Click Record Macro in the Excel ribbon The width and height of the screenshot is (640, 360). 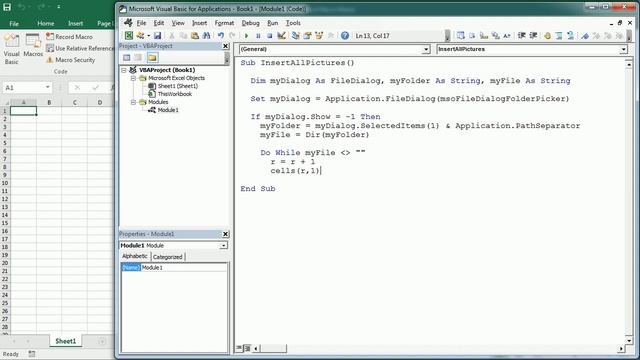tap(69, 37)
